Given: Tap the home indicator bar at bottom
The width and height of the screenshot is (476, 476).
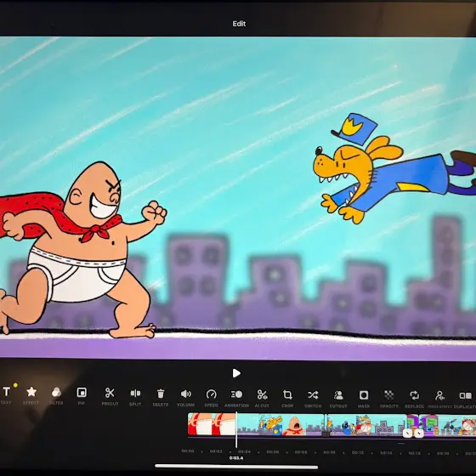Looking at the screenshot, I should point(236,467).
